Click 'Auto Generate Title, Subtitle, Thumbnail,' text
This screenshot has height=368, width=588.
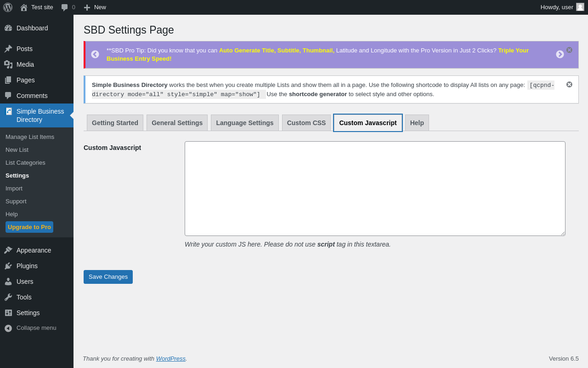[x=277, y=50]
